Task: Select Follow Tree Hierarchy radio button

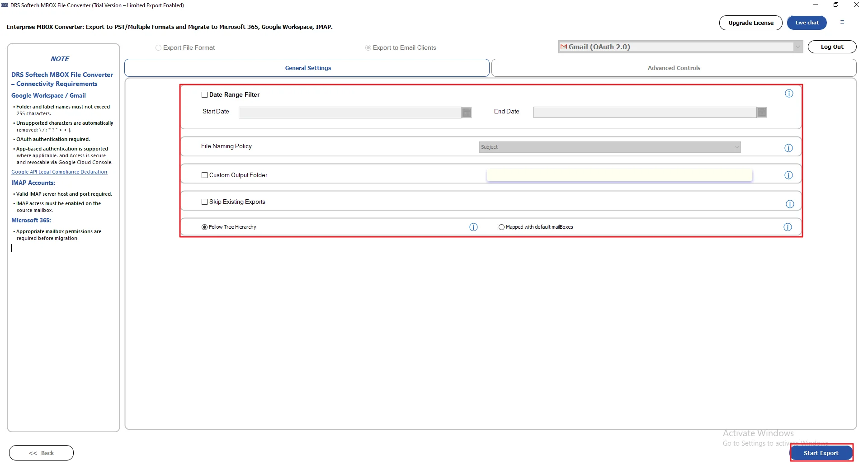Action: [x=204, y=227]
